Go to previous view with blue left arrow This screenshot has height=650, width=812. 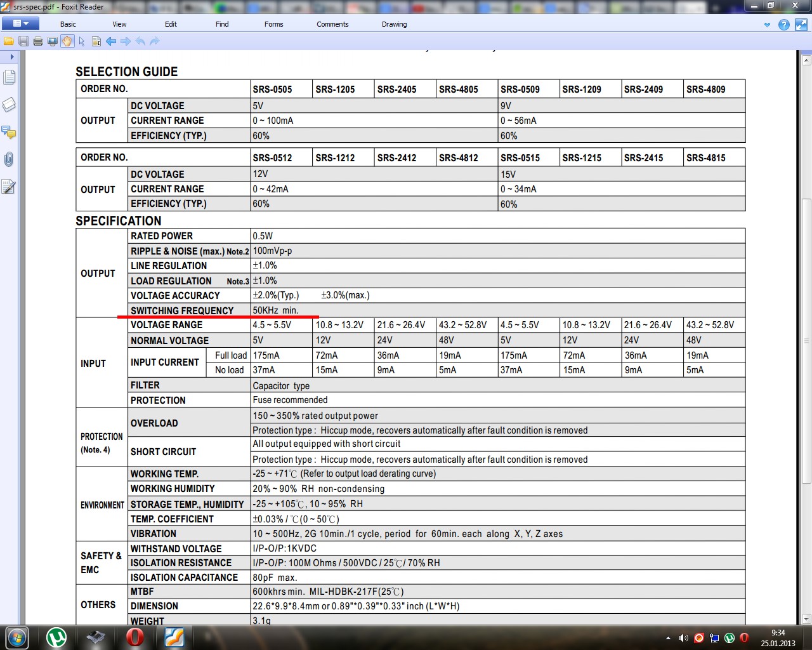point(111,41)
